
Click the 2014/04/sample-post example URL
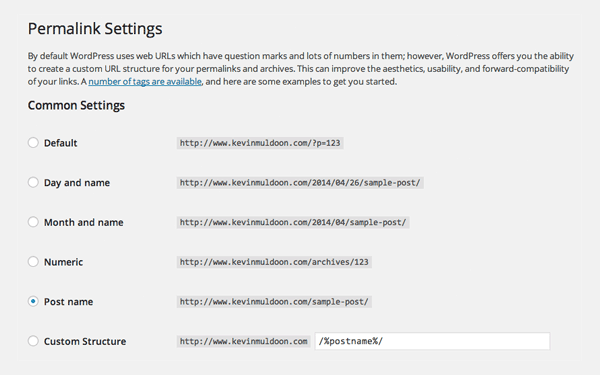[x=293, y=222]
